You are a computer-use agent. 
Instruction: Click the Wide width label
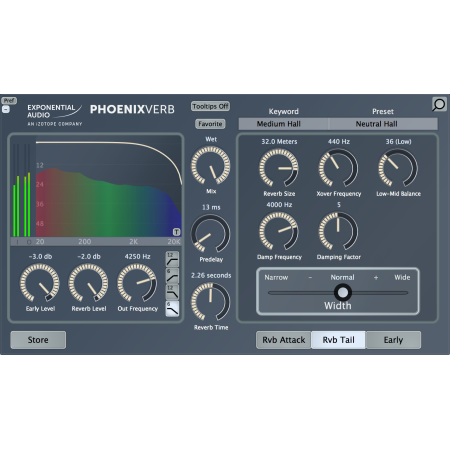402,277
